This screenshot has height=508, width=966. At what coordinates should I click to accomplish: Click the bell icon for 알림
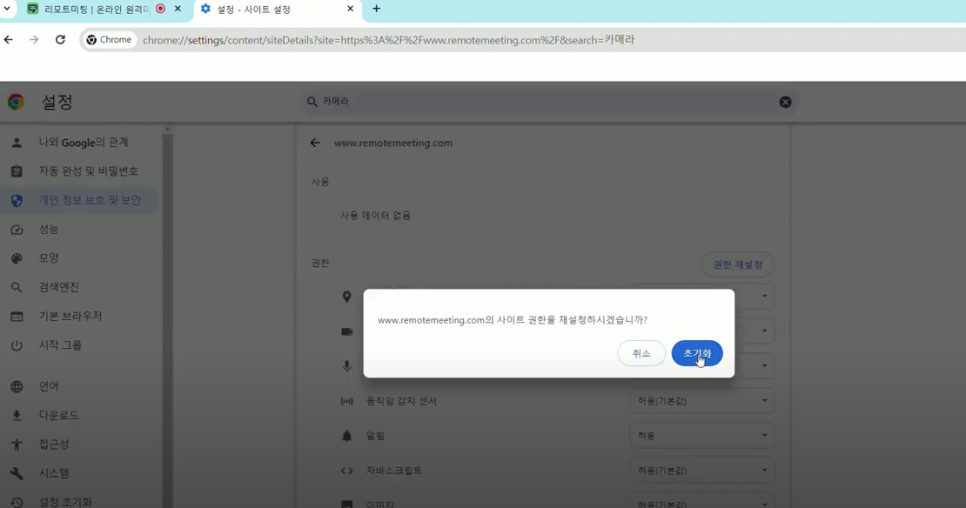point(347,436)
